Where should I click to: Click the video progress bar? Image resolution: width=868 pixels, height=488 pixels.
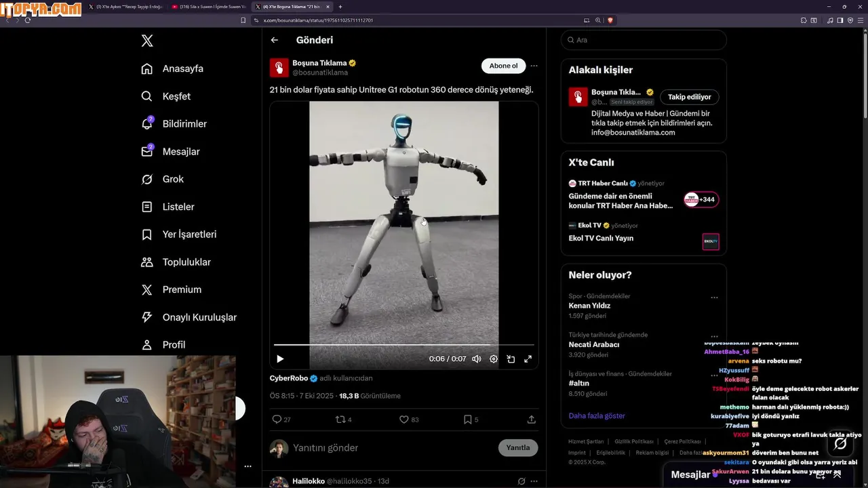pos(403,345)
